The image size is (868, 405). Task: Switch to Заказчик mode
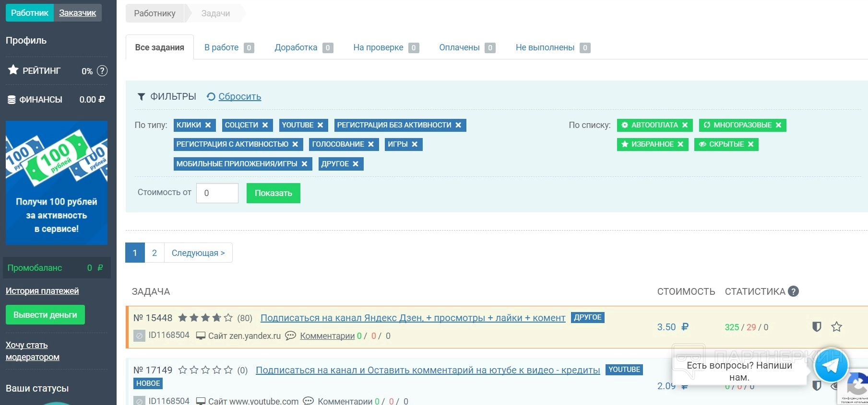pyautogui.click(x=78, y=13)
